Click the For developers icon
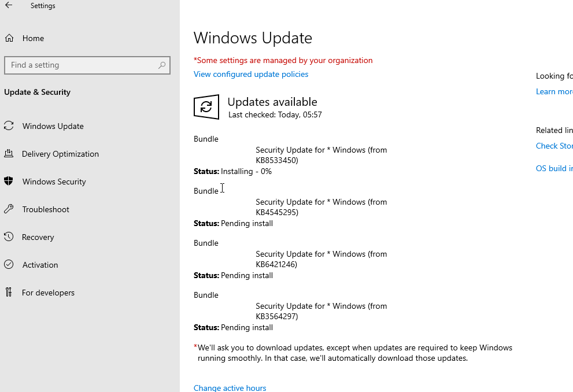Viewport: 573px width, 392px height. click(9, 293)
